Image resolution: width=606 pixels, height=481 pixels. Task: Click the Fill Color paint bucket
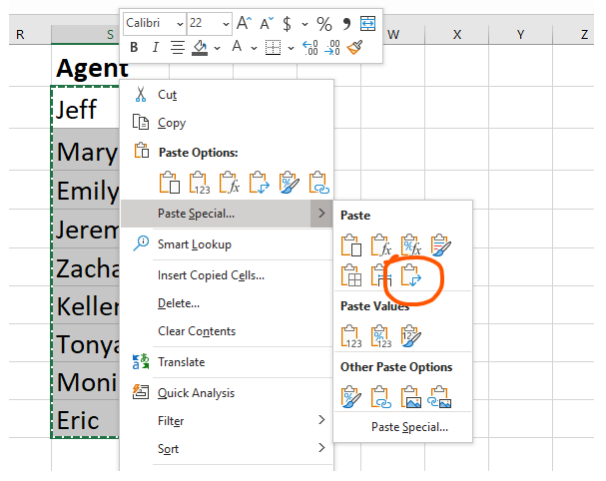point(199,47)
